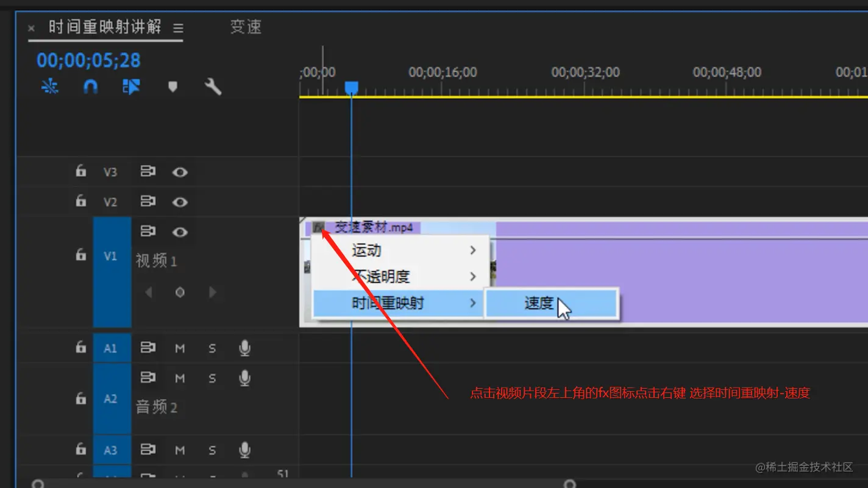Open the 时间重映射讲解 panel menu icon
The image size is (868, 488).
178,28
